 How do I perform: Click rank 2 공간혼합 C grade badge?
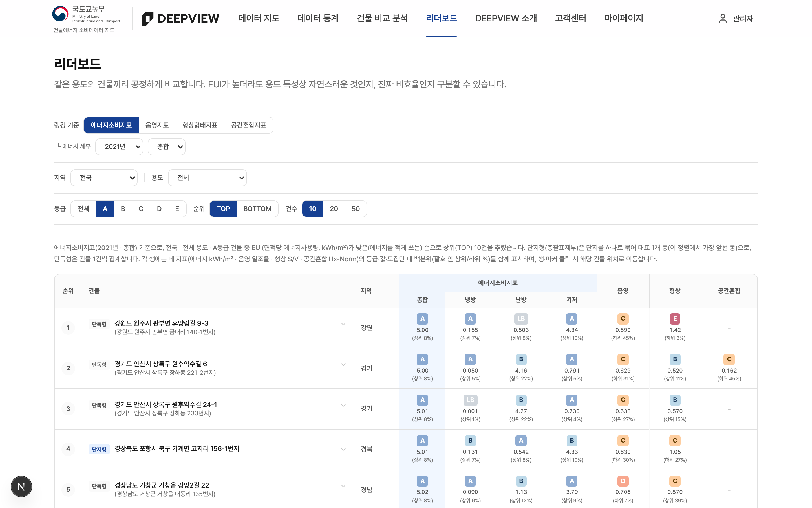[729, 359]
